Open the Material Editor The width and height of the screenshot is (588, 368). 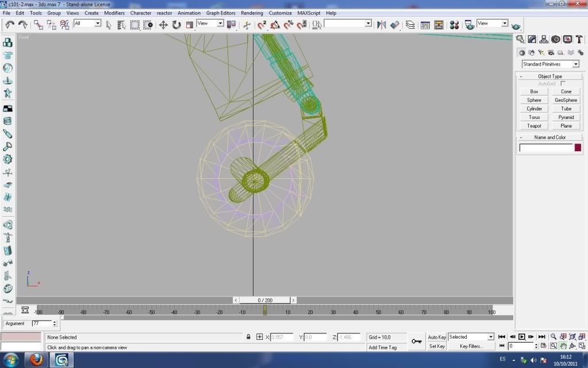tap(454, 25)
